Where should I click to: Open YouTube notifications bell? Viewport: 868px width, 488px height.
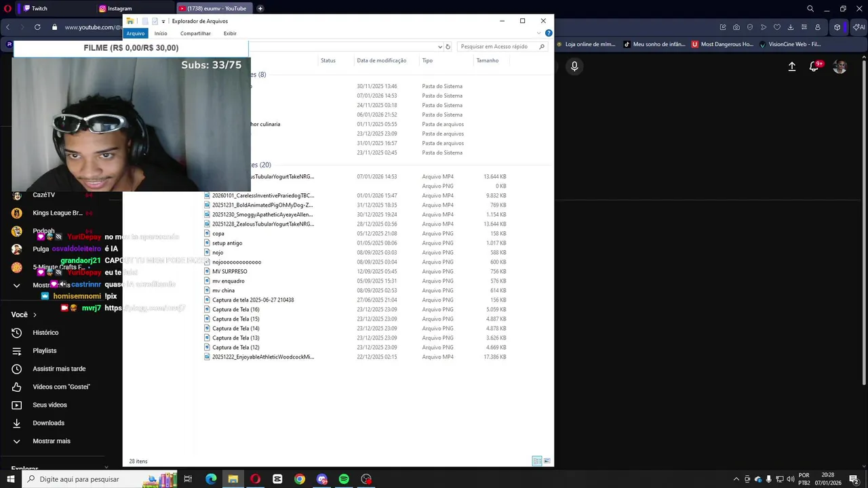814,66
